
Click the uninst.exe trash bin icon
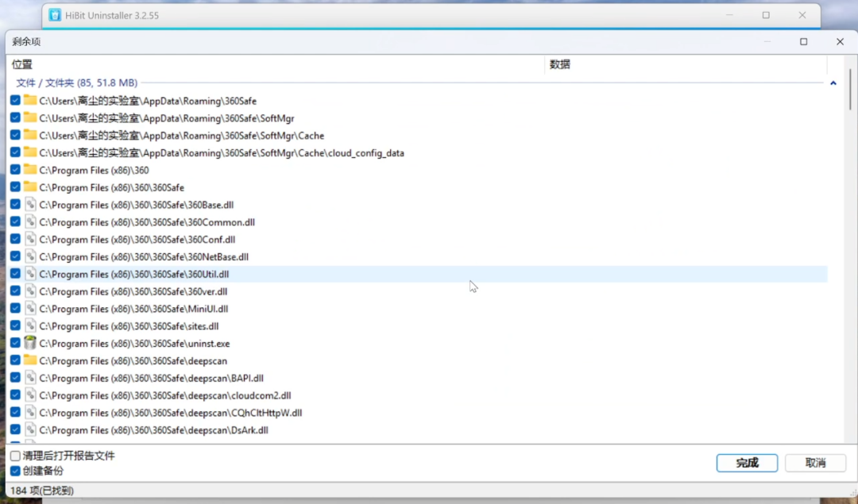click(30, 343)
